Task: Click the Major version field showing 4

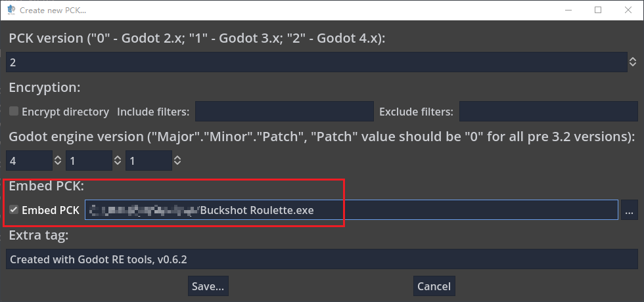Action: point(29,160)
